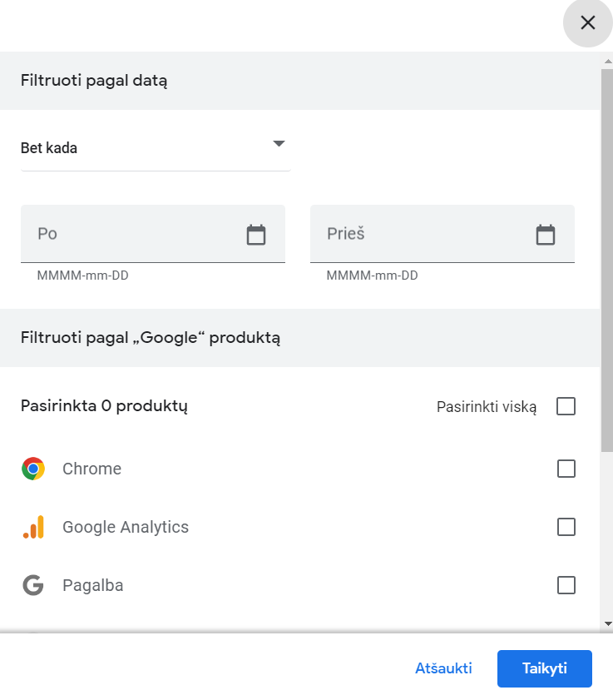This screenshot has width=613, height=700.
Task: Tick the Pasirinkti viską checkbox
Action: click(x=566, y=406)
